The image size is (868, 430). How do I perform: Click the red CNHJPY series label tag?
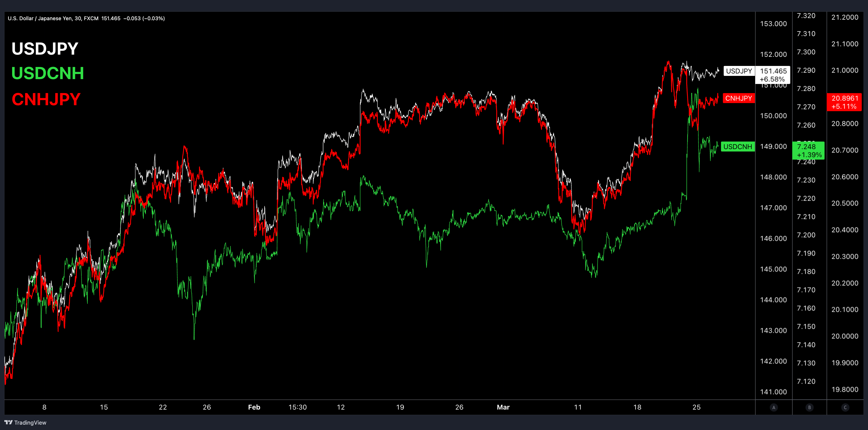(738, 98)
